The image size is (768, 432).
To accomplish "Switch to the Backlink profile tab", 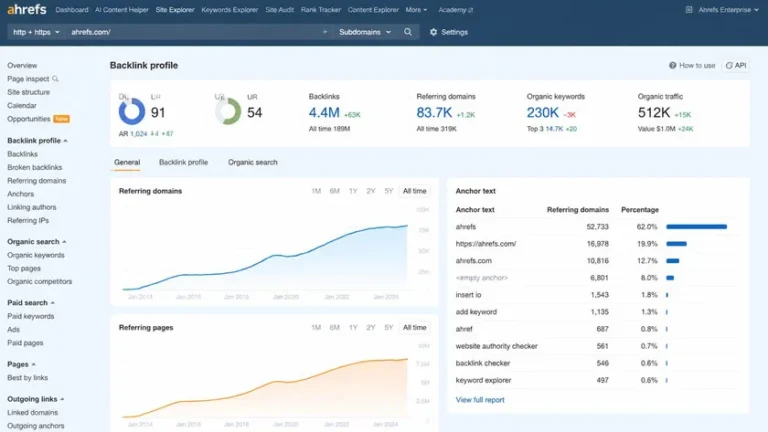I will (x=183, y=162).
